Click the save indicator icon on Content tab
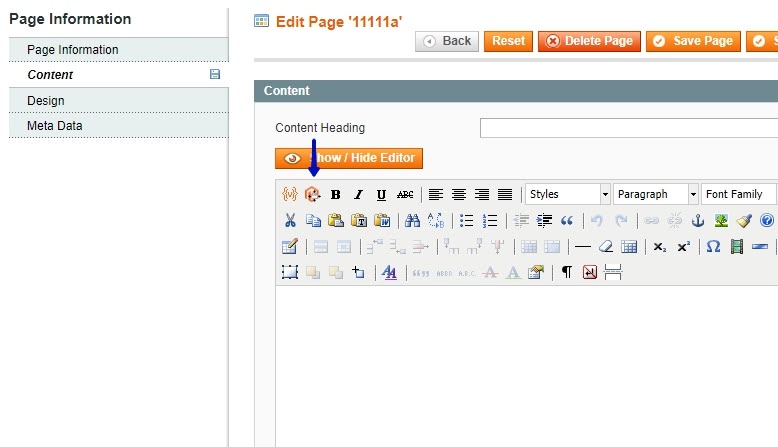This screenshot has height=447, width=778. 215,74
